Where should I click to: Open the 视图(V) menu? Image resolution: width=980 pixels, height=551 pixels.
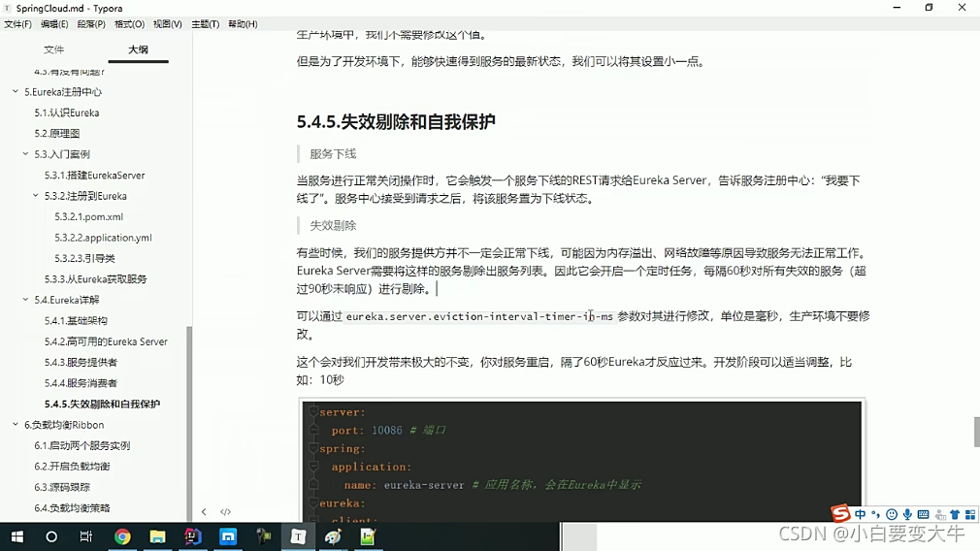(168, 23)
